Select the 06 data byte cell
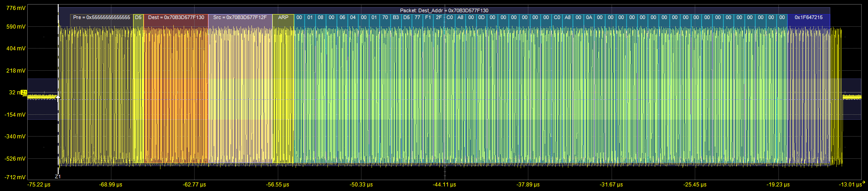868x191 pixels. tap(342, 18)
